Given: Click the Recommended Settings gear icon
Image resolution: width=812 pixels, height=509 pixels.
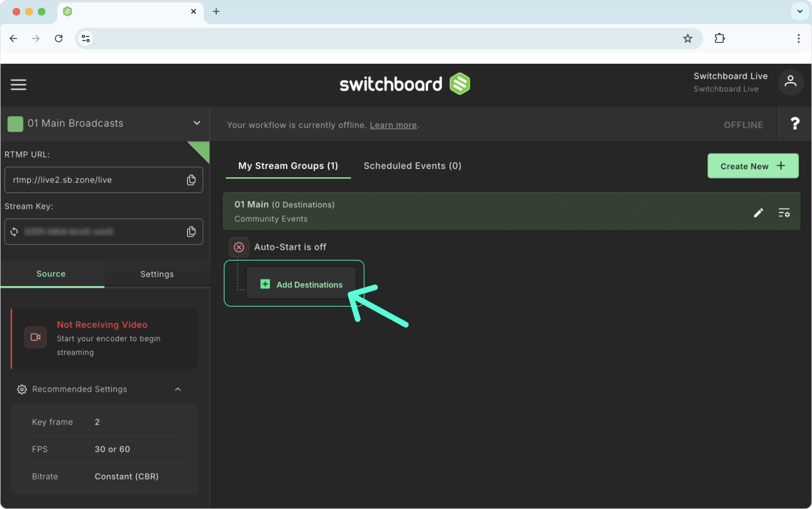Looking at the screenshot, I should click(x=22, y=389).
